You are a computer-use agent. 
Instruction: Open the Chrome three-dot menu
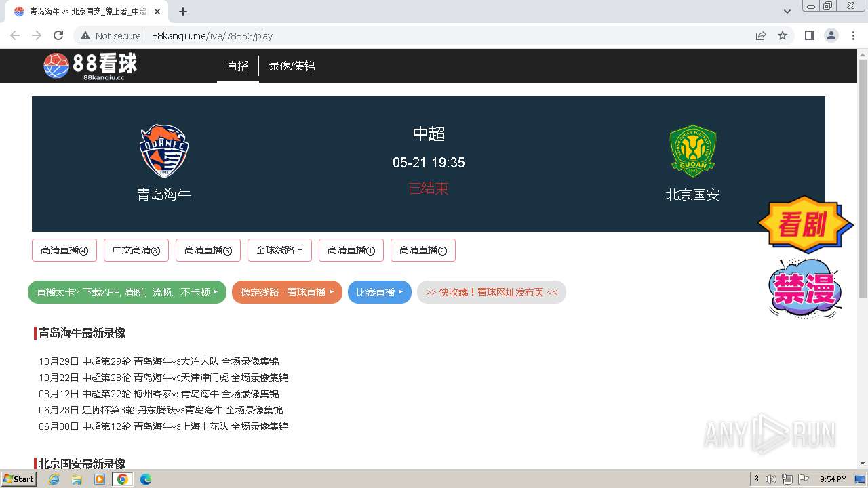[853, 35]
